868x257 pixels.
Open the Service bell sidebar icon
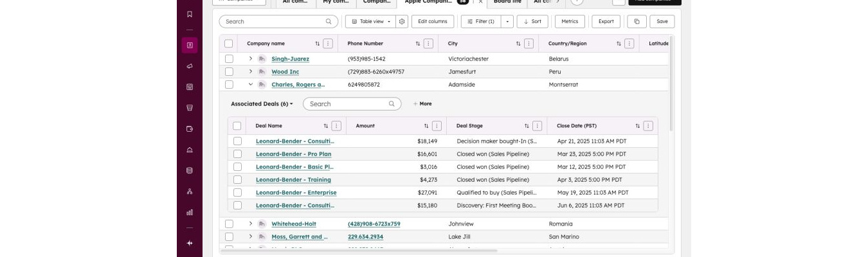190,150
